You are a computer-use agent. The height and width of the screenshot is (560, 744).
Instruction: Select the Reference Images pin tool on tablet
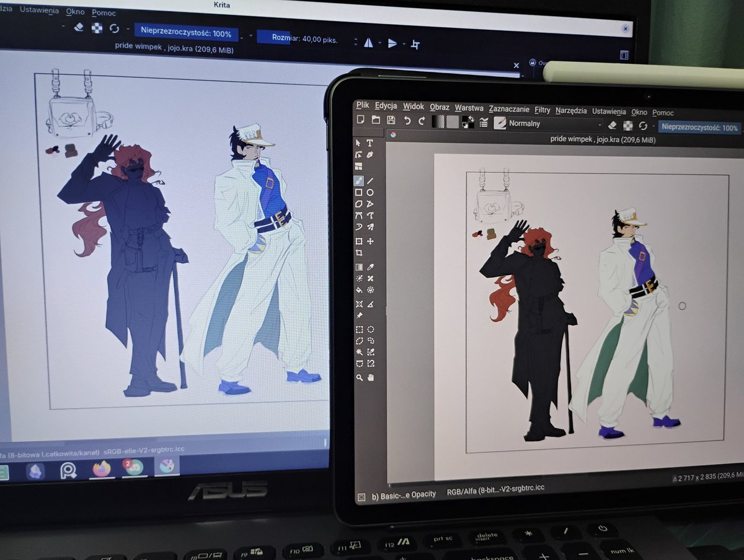[358, 316]
